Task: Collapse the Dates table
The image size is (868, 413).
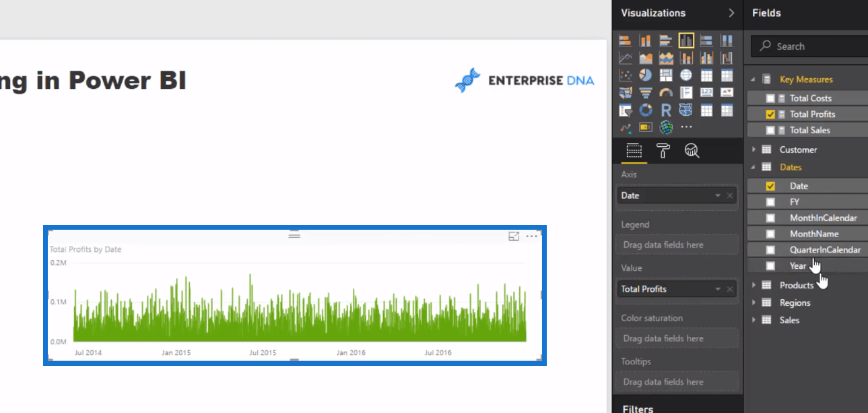Action: pyautogui.click(x=754, y=167)
